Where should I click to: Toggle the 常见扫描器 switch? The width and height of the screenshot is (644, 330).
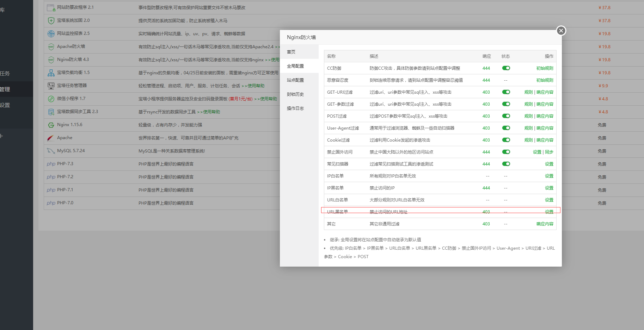coord(506,164)
